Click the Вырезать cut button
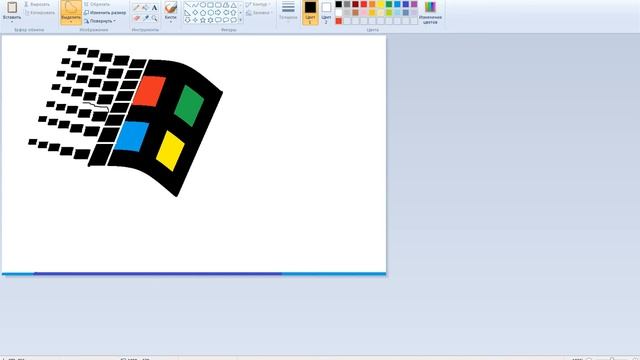Viewport: 640px width, 360px height. (x=37, y=4)
